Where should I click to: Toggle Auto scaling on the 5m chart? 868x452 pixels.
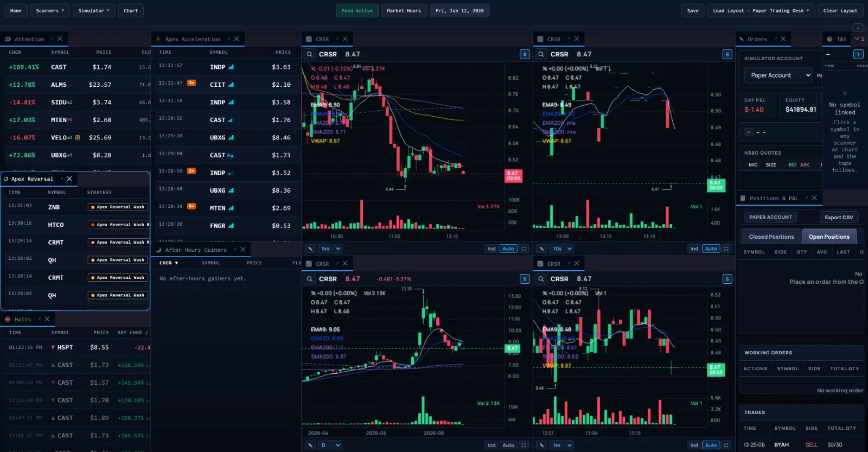pos(508,249)
